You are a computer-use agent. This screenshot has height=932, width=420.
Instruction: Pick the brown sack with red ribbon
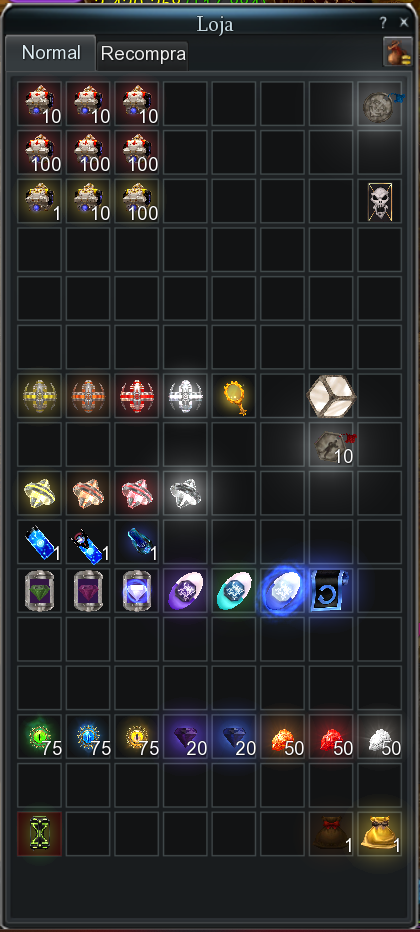(331, 835)
